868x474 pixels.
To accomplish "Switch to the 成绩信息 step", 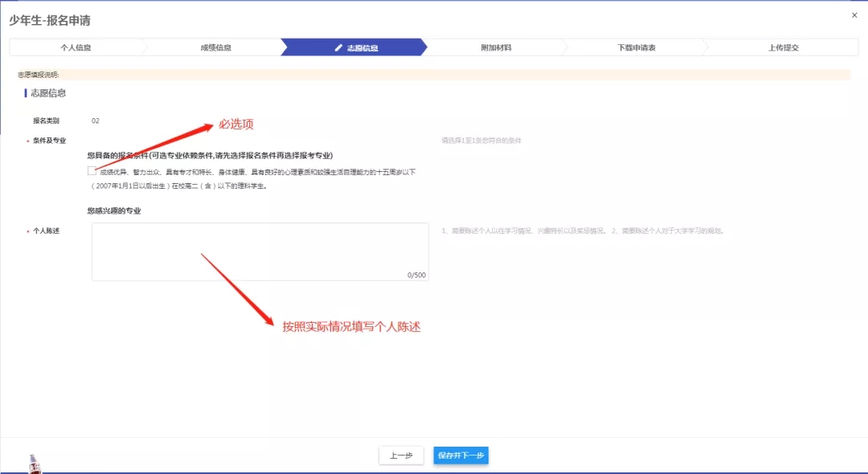I will [215, 48].
